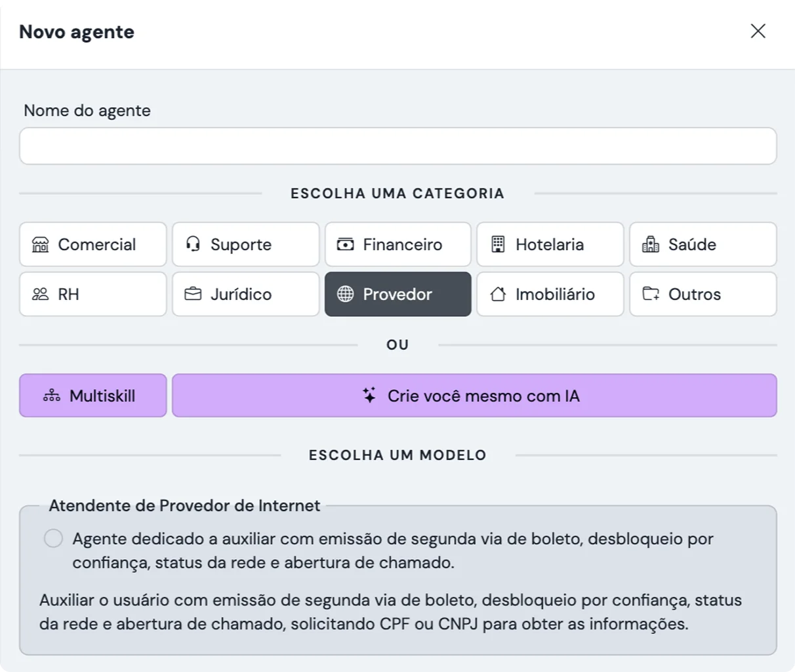Click the hierarchy icon on Multiskill

pyautogui.click(x=52, y=396)
